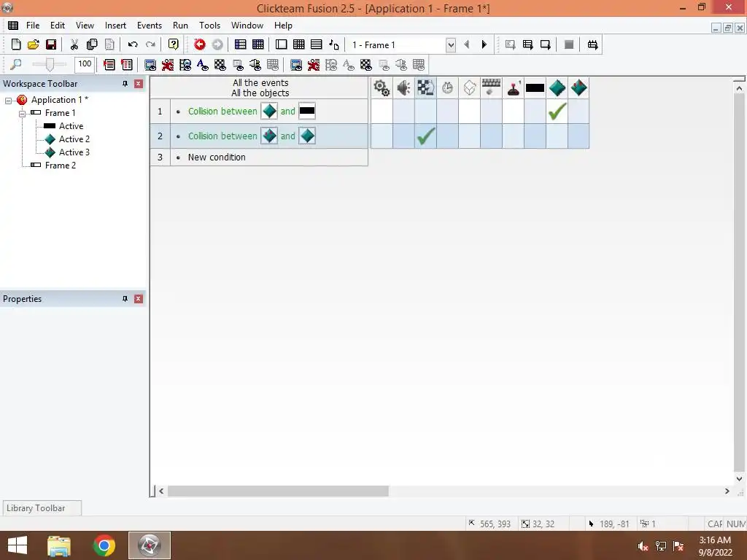Image resolution: width=747 pixels, height=560 pixels.
Task: Select the black Active object column header
Action: (x=535, y=87)
